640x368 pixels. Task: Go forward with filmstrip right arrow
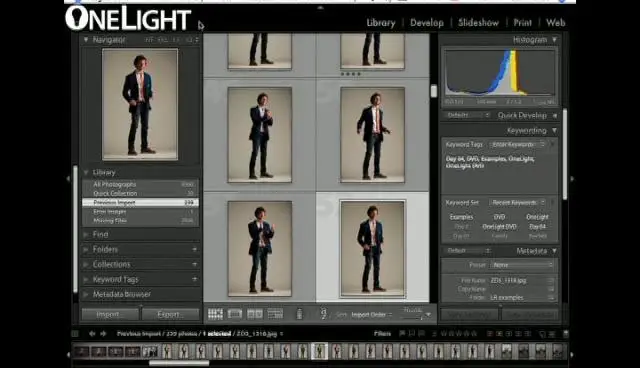[x=103, y=334]
